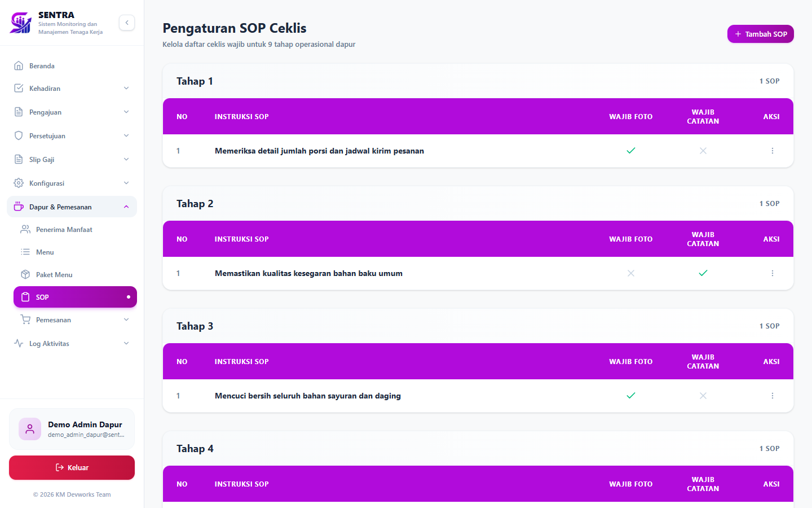Click the SENTRA logo icon
Screen dimensions: 812x508
pos(21,23)
